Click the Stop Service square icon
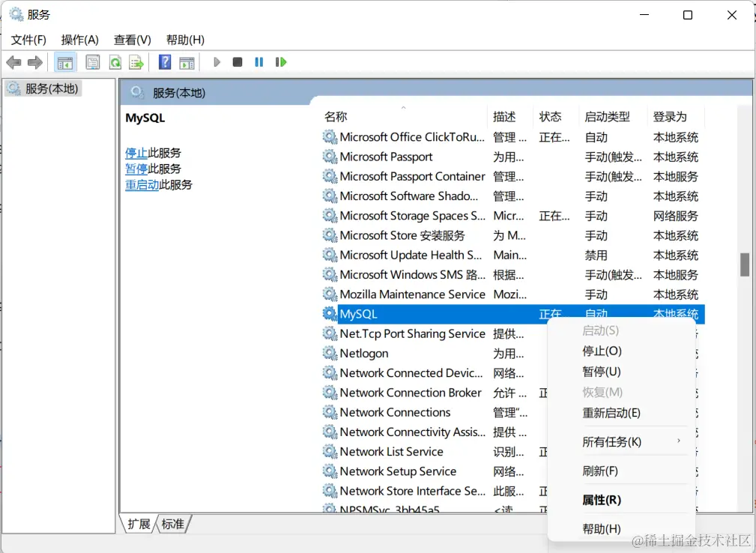 tap(238, 62)
